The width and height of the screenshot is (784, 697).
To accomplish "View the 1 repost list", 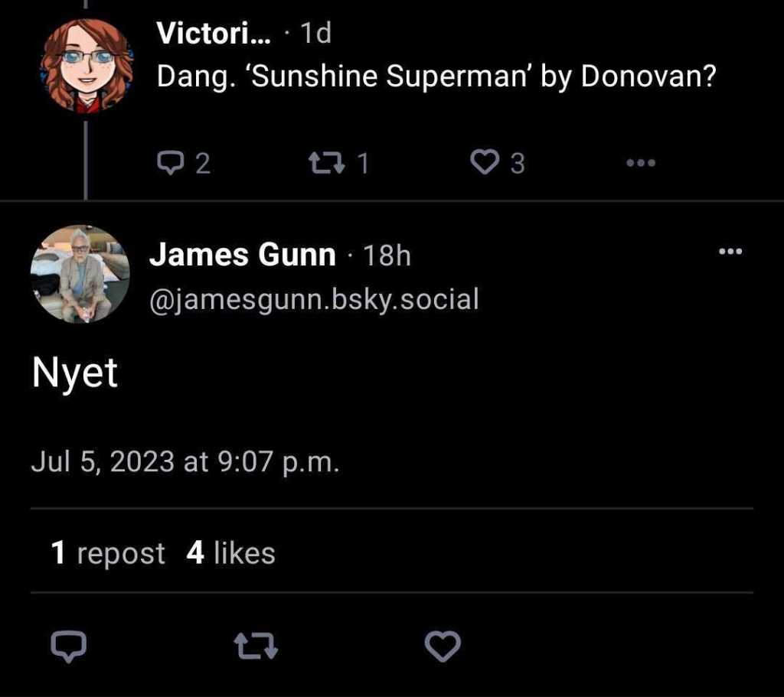I will (x=108, y=552).
